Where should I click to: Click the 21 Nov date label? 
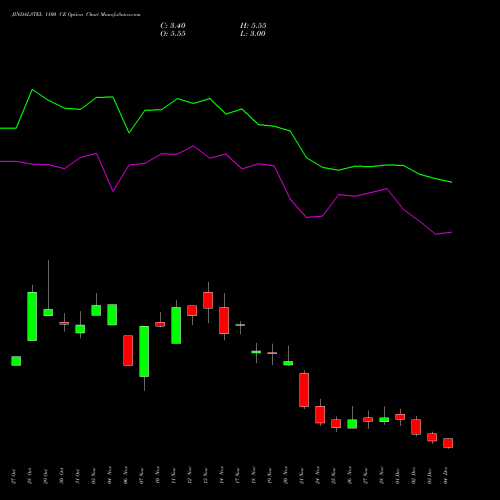pos(301,475)
